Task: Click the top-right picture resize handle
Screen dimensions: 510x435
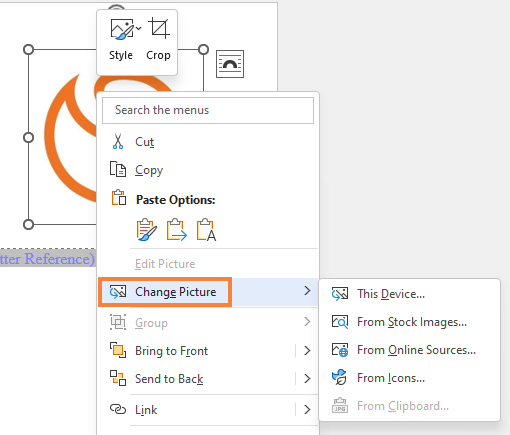Action: [203, 50]
